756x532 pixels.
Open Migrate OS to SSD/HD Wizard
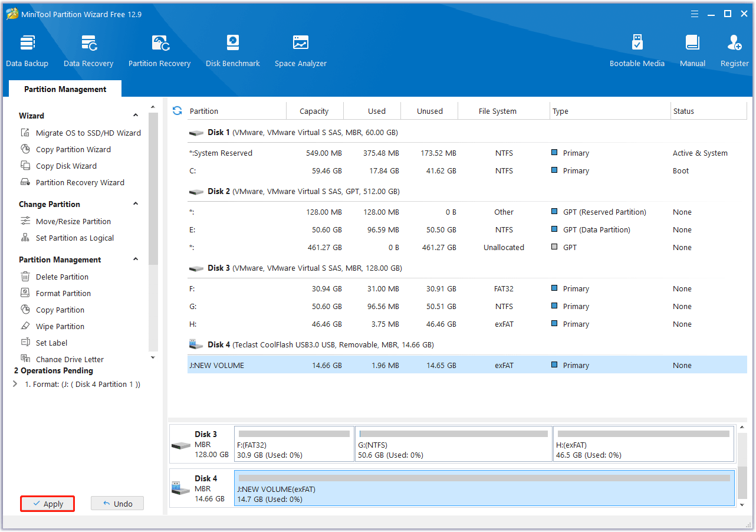pyautogui.click(x=81, y=133)
